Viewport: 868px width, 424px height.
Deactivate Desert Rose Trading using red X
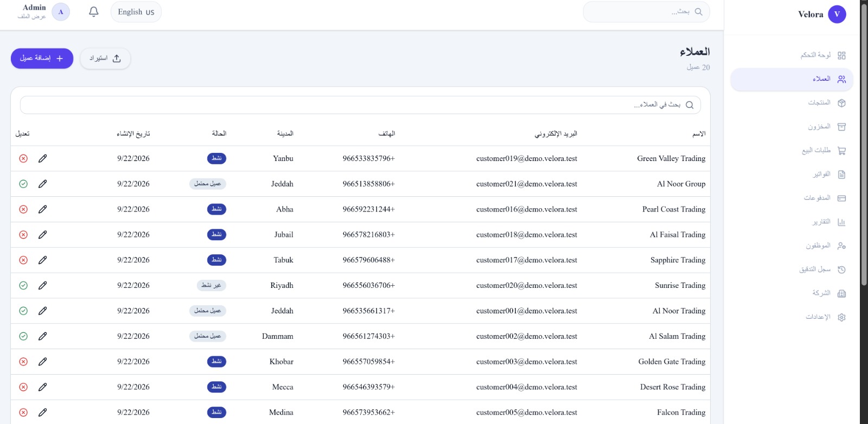(x=23, y=387)
